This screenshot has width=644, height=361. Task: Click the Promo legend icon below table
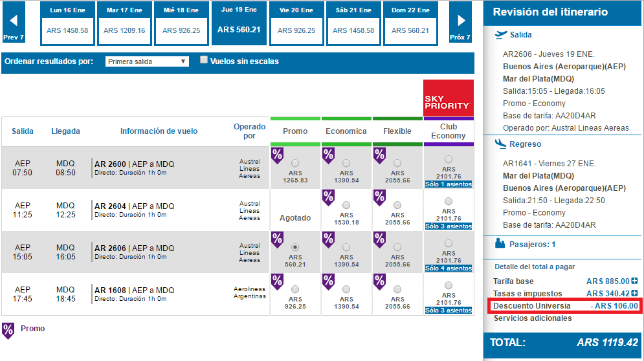[8, 331]
